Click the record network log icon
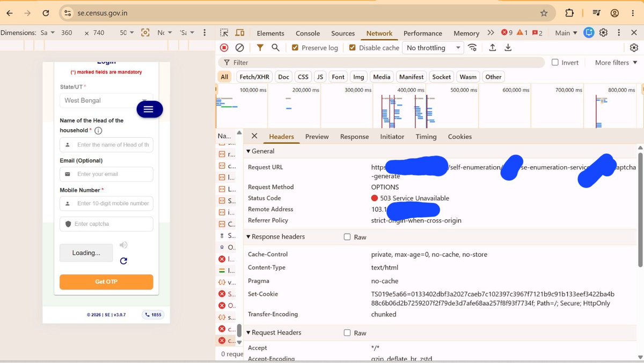The height and width of the screenshot is (363, 644). pos(224,48)
